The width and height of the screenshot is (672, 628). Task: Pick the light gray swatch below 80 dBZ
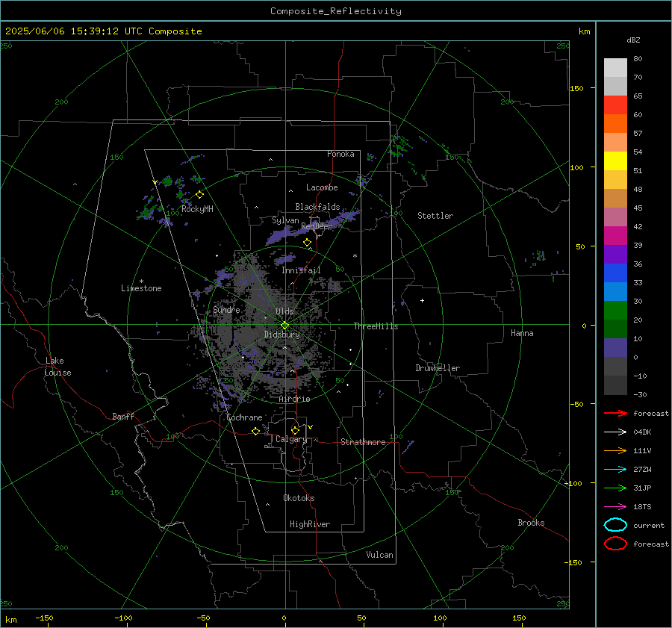point(615,67)
